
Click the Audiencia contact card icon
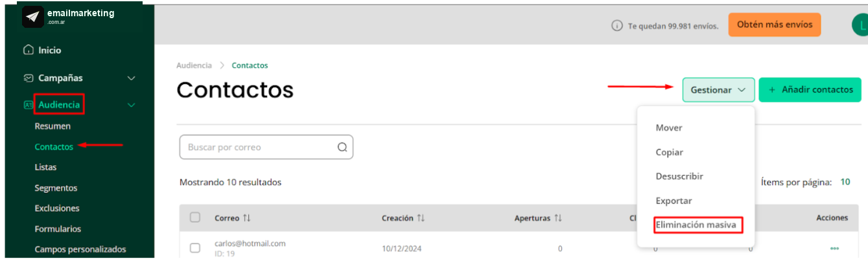(x=28, y=104)
